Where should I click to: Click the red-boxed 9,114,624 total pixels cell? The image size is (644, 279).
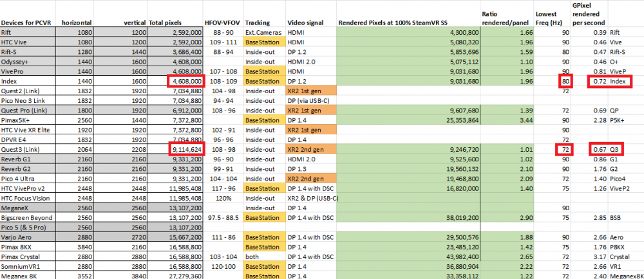tap(187, 149)
